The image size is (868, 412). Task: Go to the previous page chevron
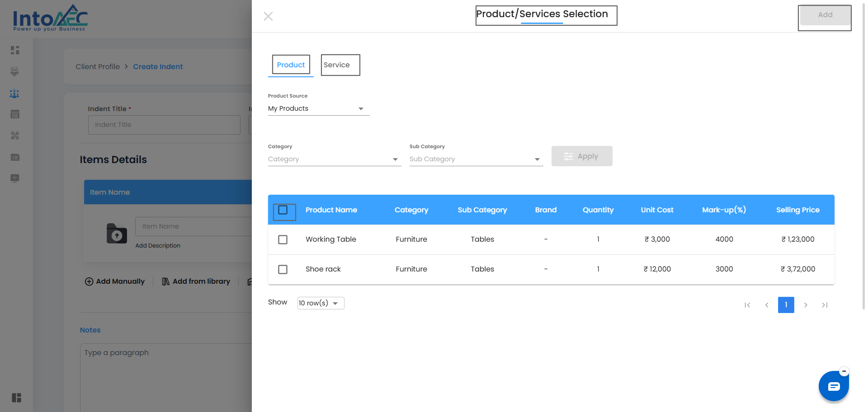point(767,305)
